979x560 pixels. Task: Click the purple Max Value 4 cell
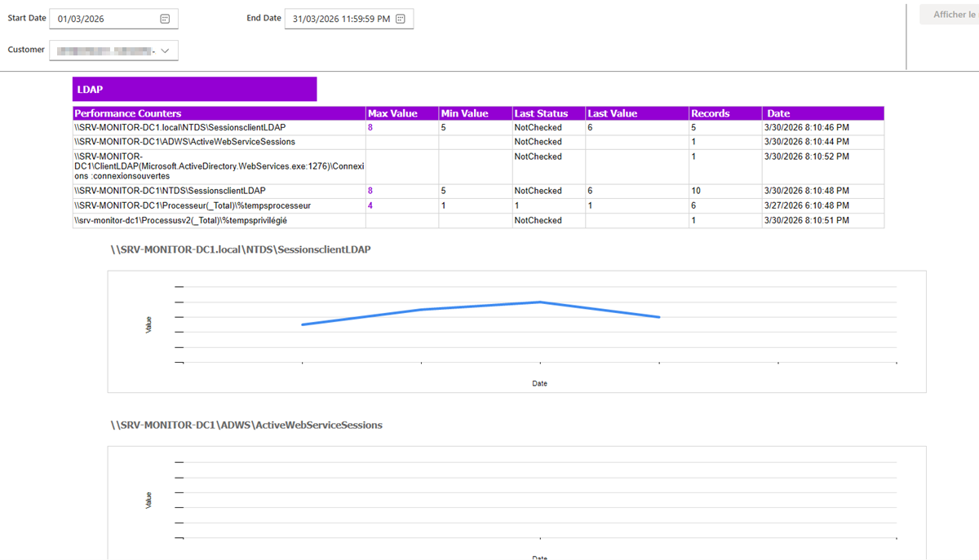pos(370,205)
